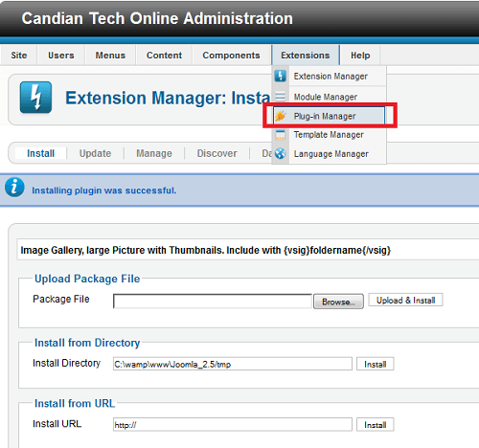Focus the Install URL field
Screen dimensions: 479x448
233,425
